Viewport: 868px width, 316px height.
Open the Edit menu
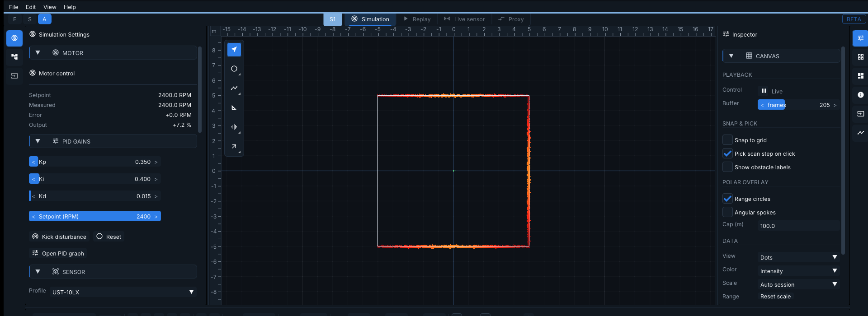tap(31, 7)
